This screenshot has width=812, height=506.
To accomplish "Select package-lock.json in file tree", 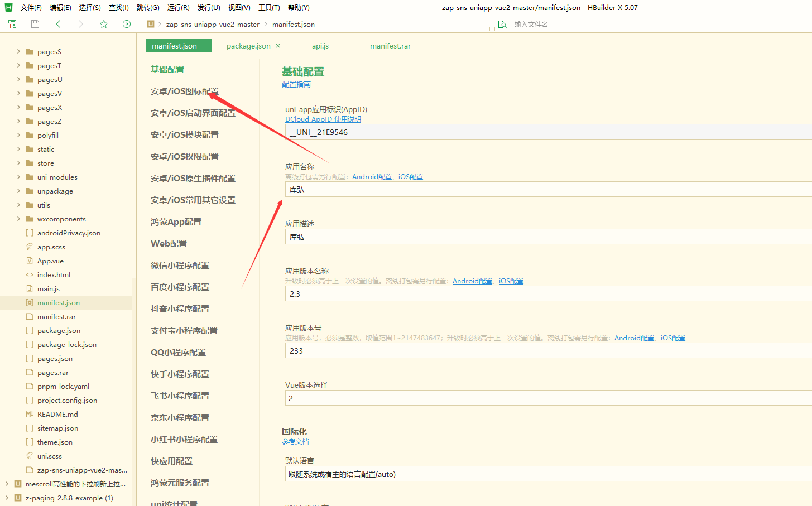I will 67,344.
